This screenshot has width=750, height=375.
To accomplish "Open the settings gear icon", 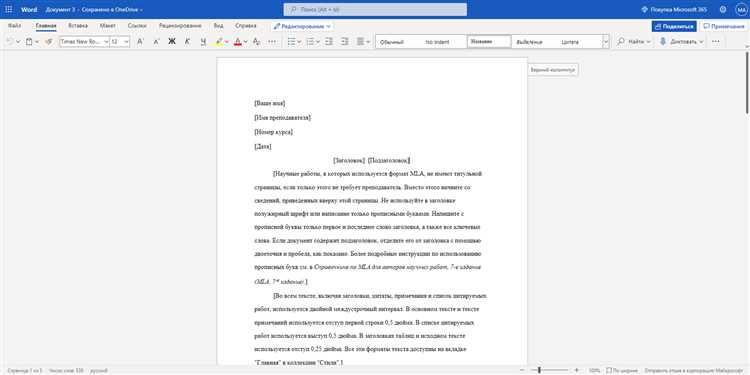I will tap(723, 10).
